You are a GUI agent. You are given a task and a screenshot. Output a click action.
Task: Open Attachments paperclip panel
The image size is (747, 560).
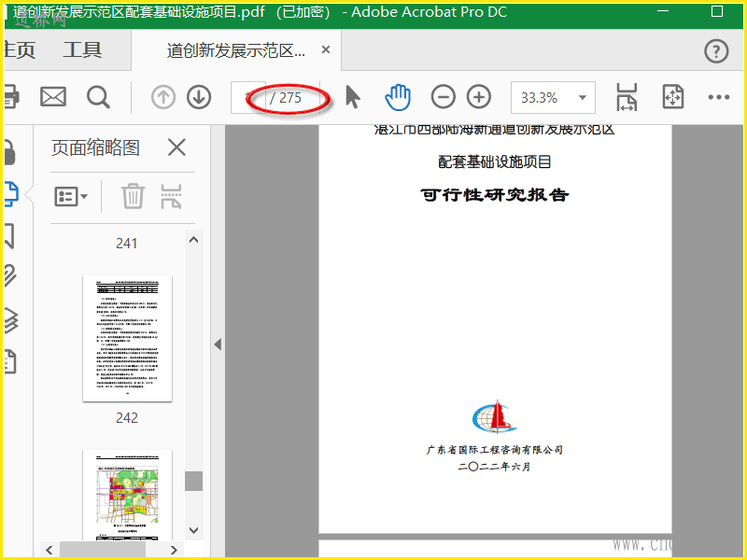10,275
